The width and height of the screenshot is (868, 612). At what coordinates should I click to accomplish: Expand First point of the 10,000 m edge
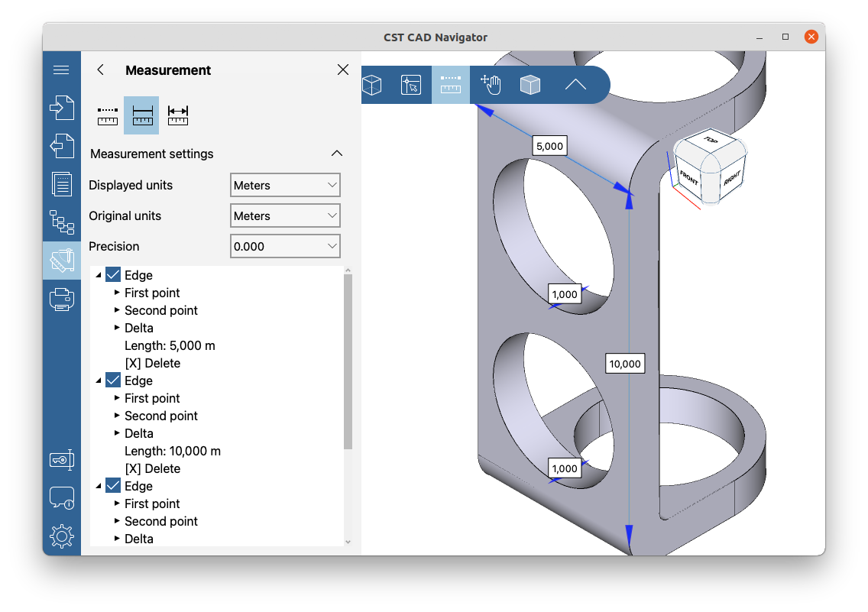click(x=117, y=398)
